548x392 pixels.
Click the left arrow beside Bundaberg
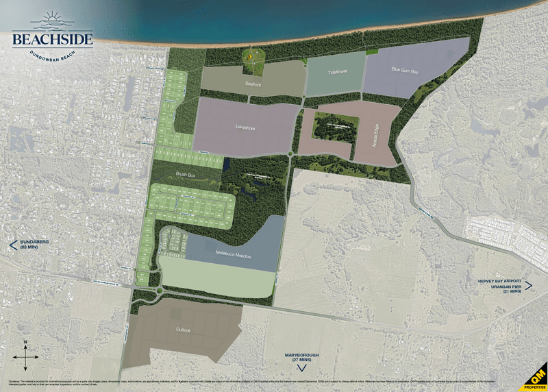(x=13, y=245)
